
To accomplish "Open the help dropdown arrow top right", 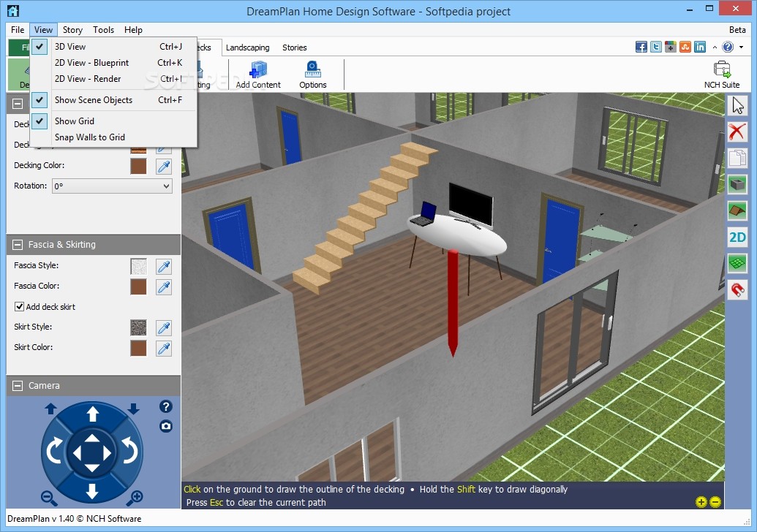I will (741, 47).
